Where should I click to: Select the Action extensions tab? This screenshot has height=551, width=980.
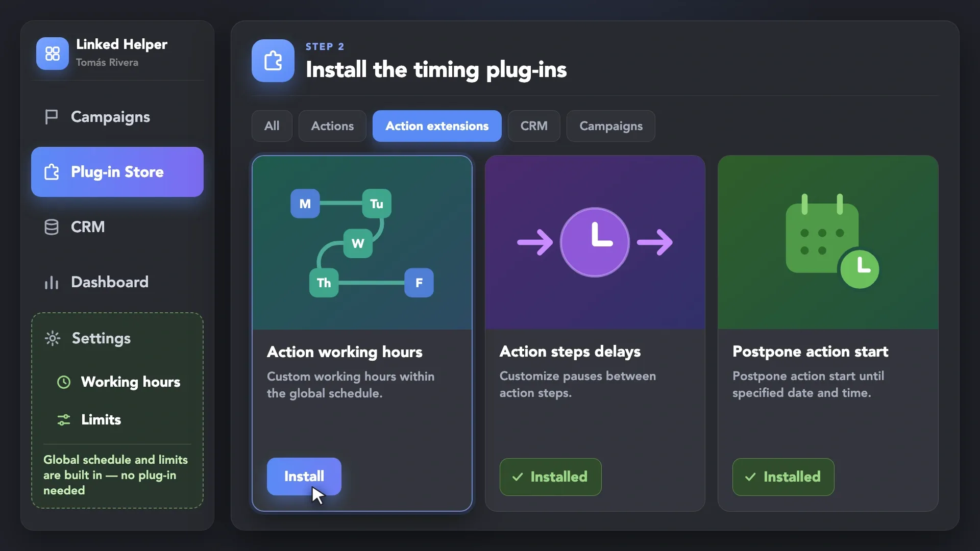point(437,126)
